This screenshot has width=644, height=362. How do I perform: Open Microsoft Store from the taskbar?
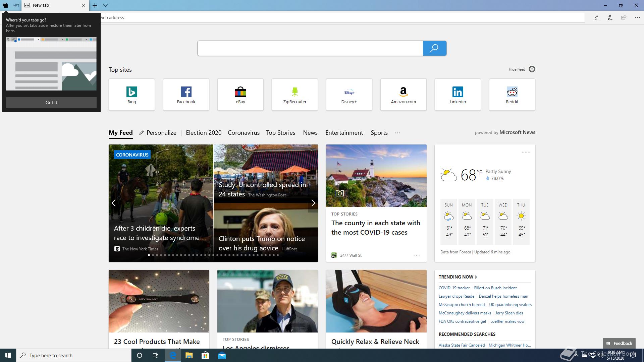pos(205,355)
